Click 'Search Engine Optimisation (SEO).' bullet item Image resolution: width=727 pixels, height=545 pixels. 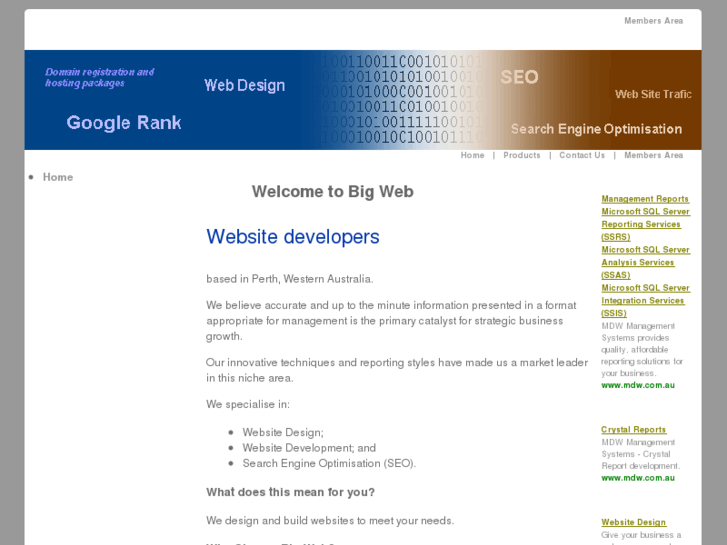[329, 463]
